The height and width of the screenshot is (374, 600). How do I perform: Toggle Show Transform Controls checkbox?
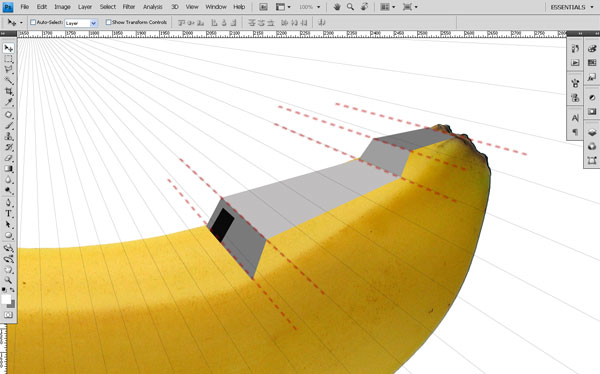[x=108, y=23]
